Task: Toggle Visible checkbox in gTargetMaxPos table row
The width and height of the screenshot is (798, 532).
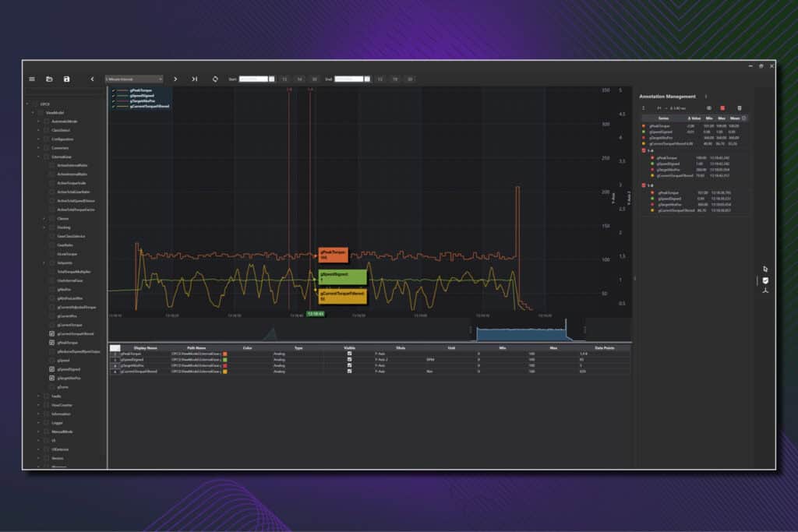Action: click(x=350, y=365)
